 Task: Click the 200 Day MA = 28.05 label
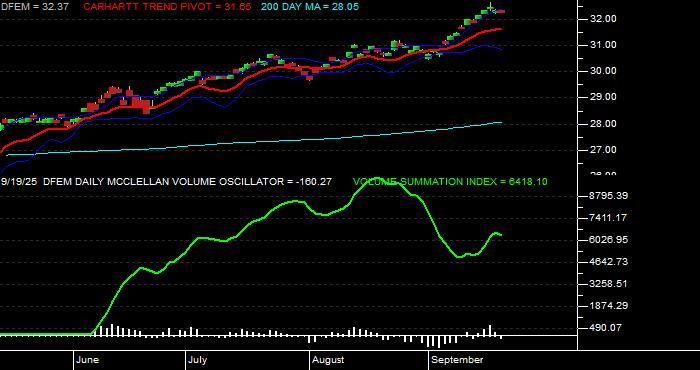(x=309, y=7)
